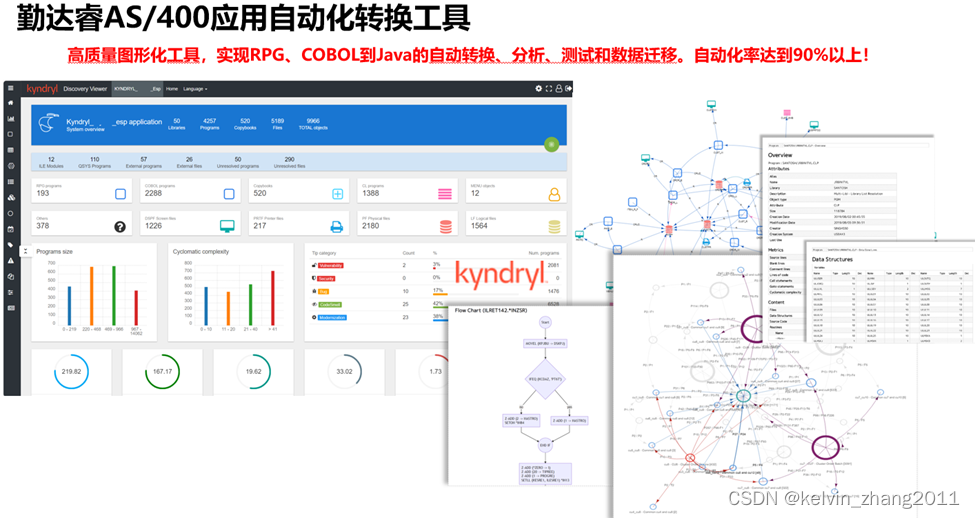The width and height of the screenshot is (975, 518).
Task: Open the warning triangle icon in the sidebar
Action: (x=11, y=261)
